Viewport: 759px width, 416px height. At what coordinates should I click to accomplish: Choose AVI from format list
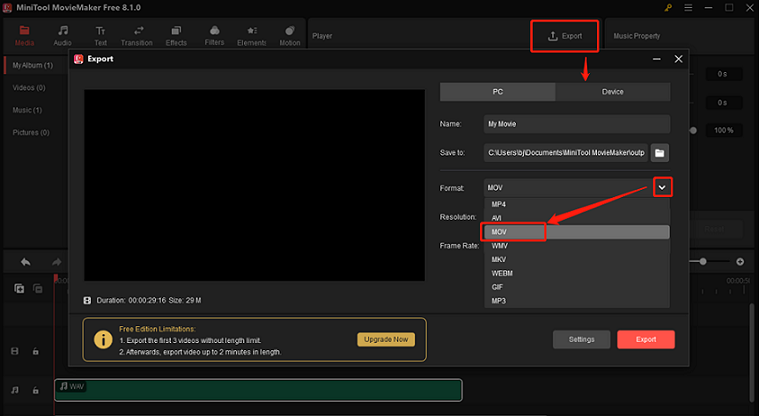pos(577,218)
